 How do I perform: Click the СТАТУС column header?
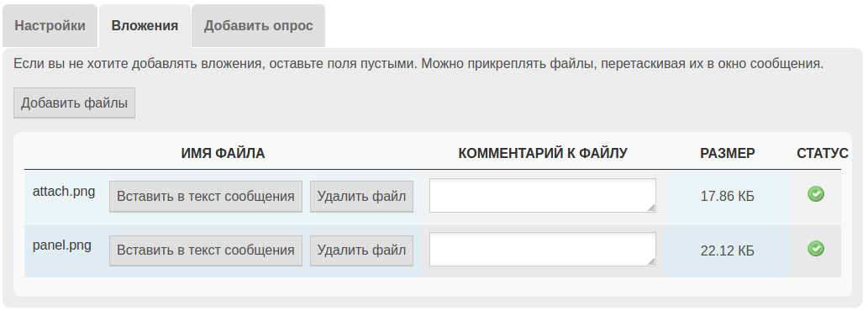pos(823,153)
